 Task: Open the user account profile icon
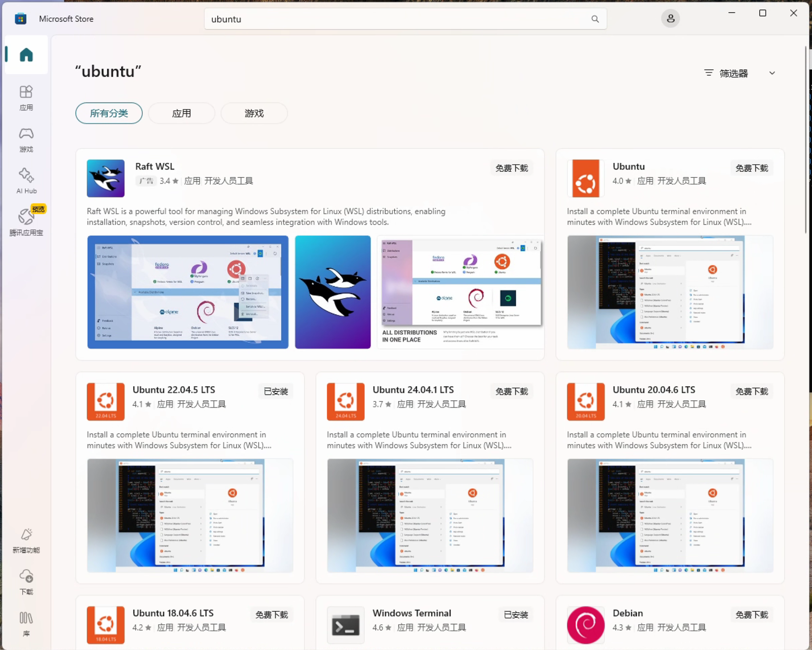point(670,19)
